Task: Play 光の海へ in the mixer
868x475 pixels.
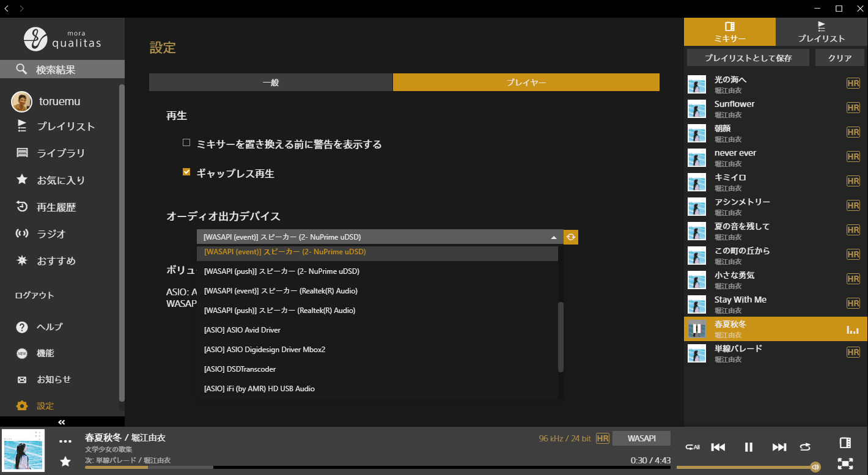Action: pyautogui.click(x=774, y=84)
